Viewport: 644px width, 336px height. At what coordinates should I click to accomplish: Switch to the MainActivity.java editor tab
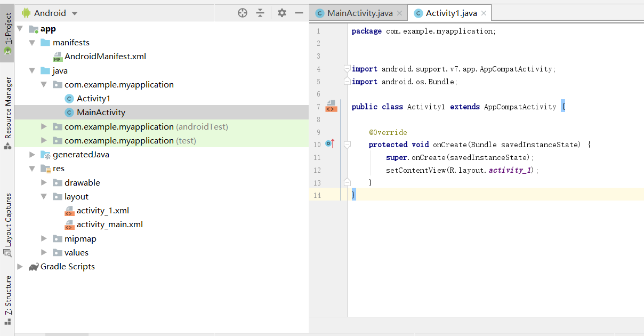point(359,13)
